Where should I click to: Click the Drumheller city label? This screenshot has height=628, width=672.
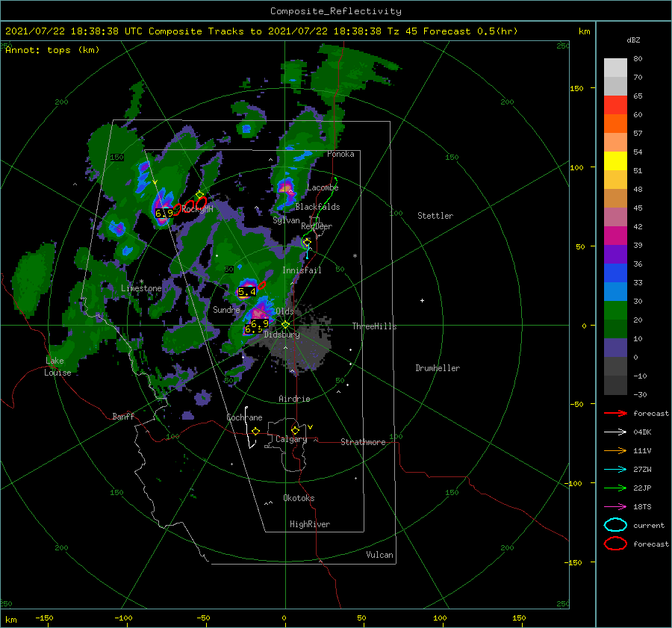[x=438, y=368]
